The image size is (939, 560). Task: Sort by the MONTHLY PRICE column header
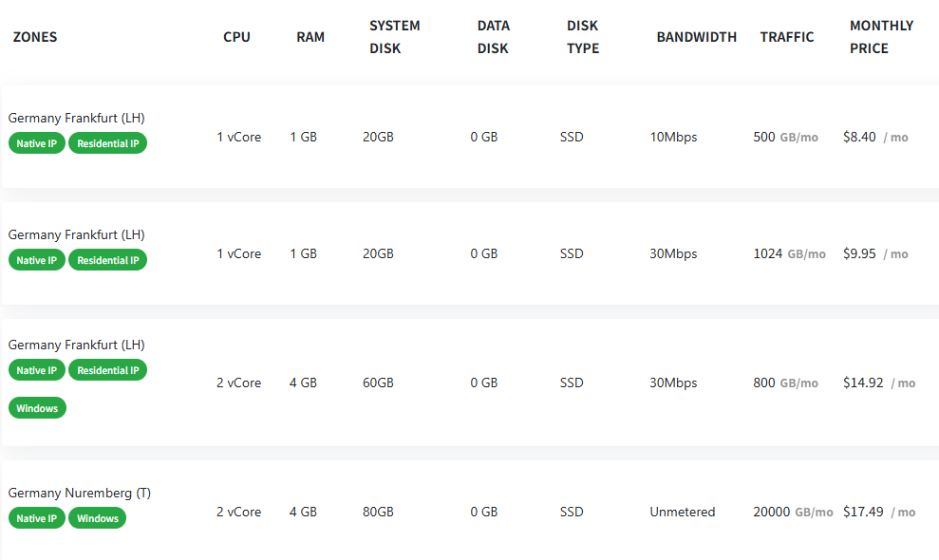pyautogui.click(x=881, y=37)
